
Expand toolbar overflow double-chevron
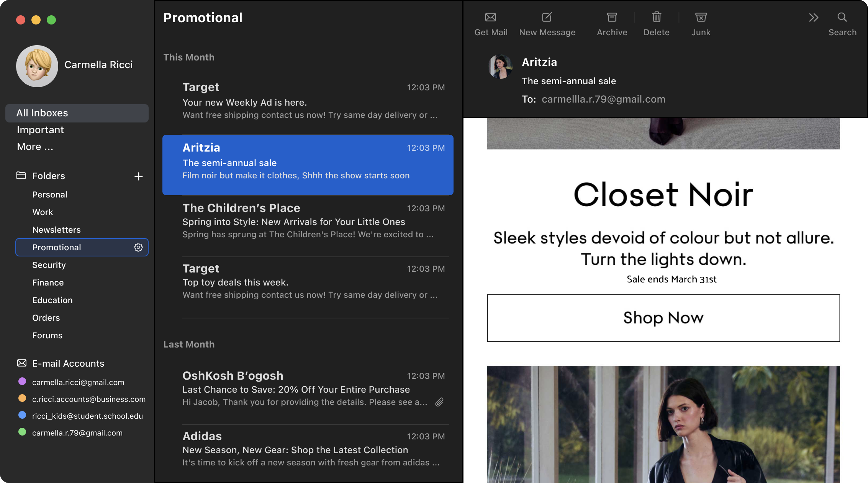(814, 17)
